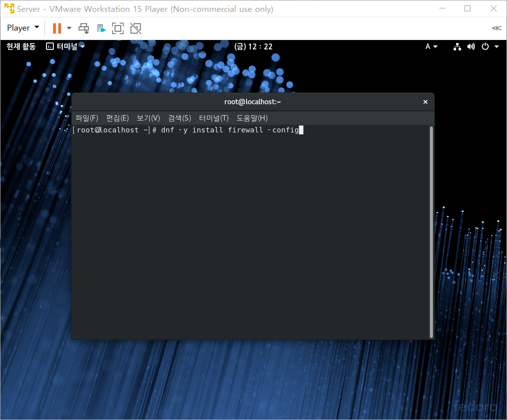Open the 검색(S) menu

pos(179,118)
